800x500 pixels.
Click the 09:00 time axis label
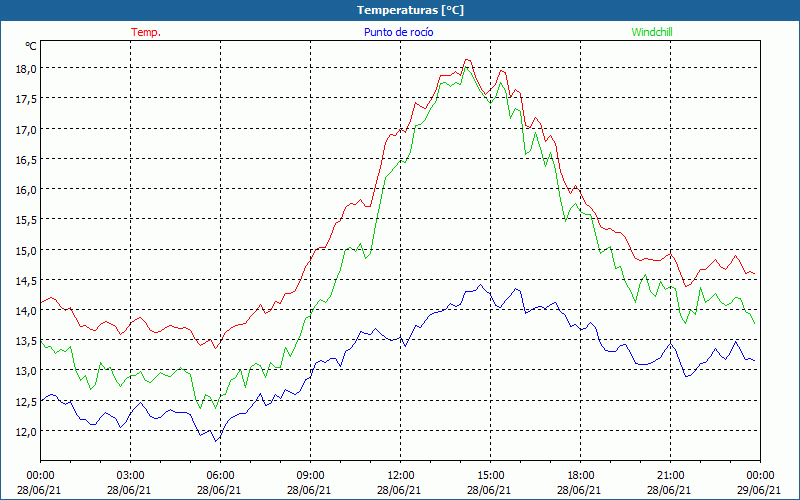pos(310,476)
